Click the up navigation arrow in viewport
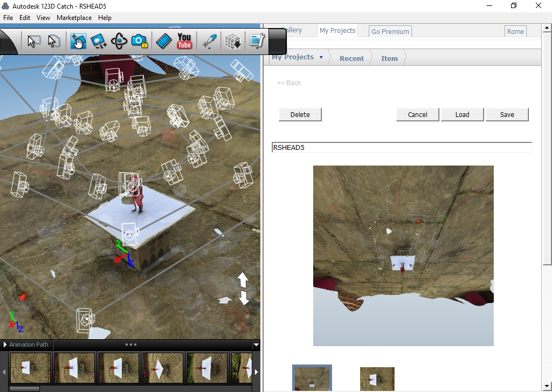 pyautogui.click(x=243, y=280)
